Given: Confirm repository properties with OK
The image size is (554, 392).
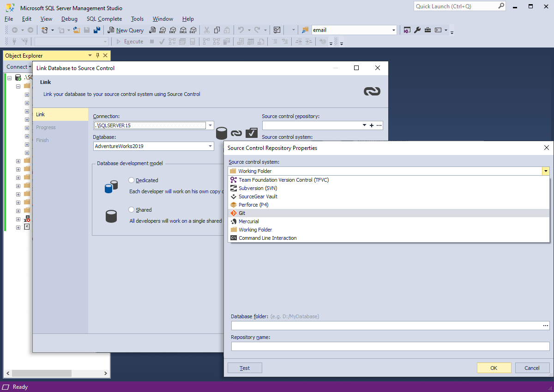Looking at the screenshot, I should (x=494, y=368).
